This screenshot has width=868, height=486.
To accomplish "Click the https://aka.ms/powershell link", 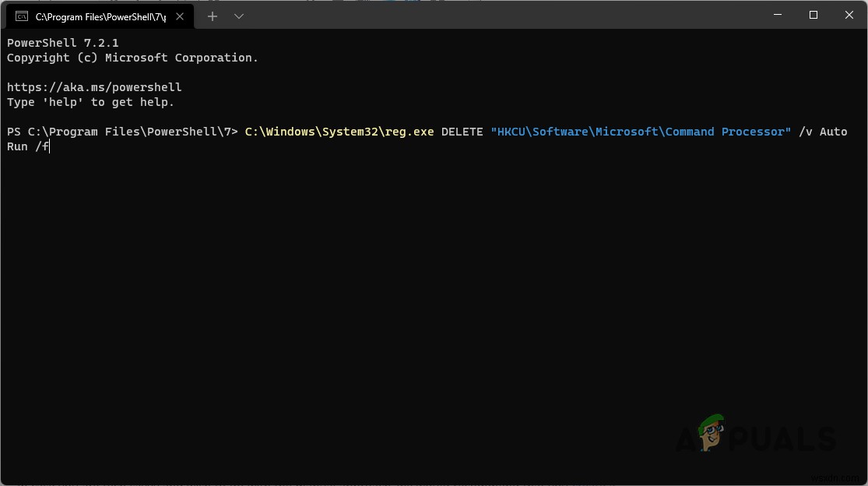I will point(94,86).
